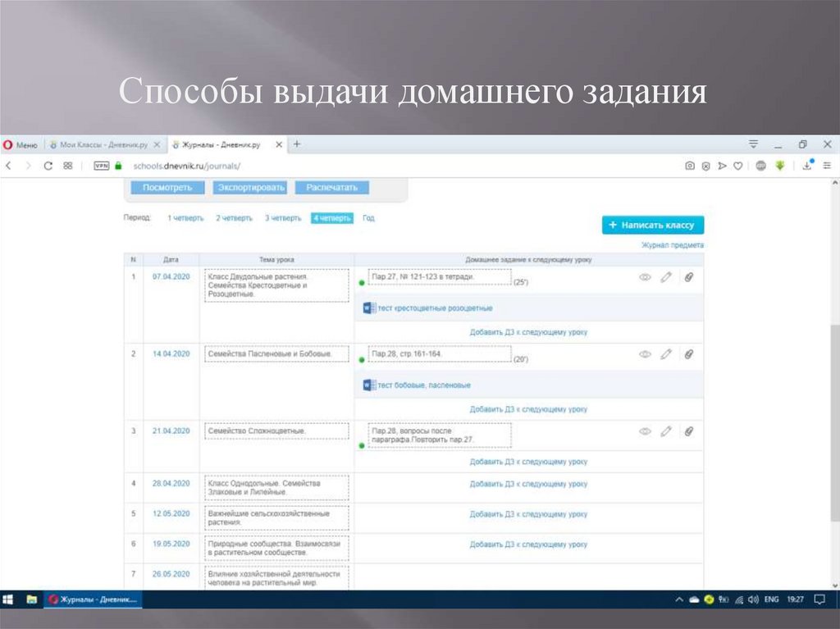This screenshot has width=840, height=629.
Task: Go back in browser history
Action: pos(8,166)
